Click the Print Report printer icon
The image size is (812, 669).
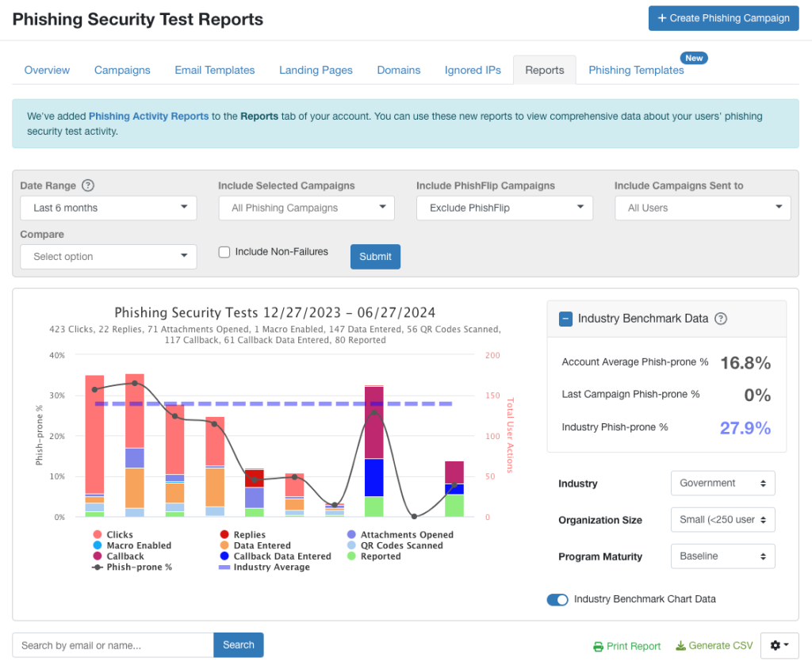pyautogui.click(x=598, y=647)
